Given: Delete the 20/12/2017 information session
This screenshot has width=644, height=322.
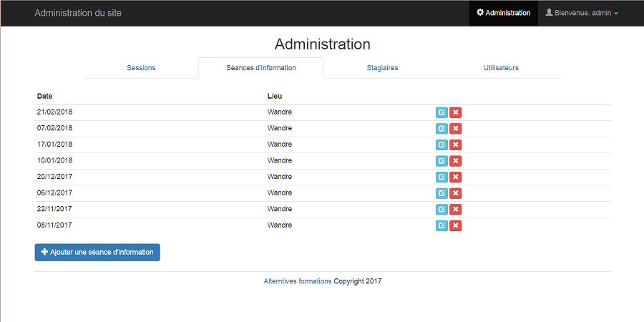Looking at the screenshot, I should 456,177.
